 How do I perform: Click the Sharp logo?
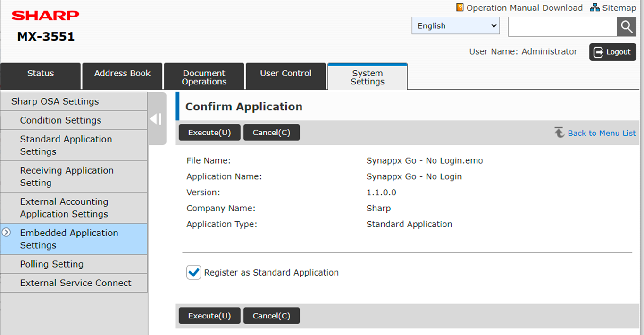45,16
